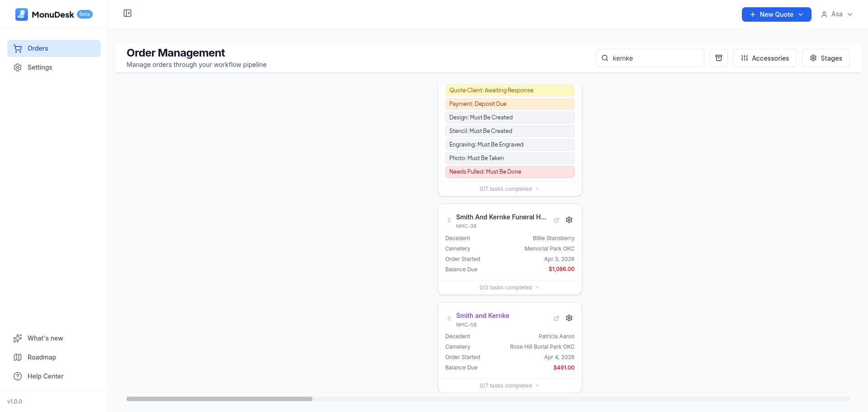This screenshot has height=412, width=868.
Task: Open the New Quote dropdown button
Action: 776,14
